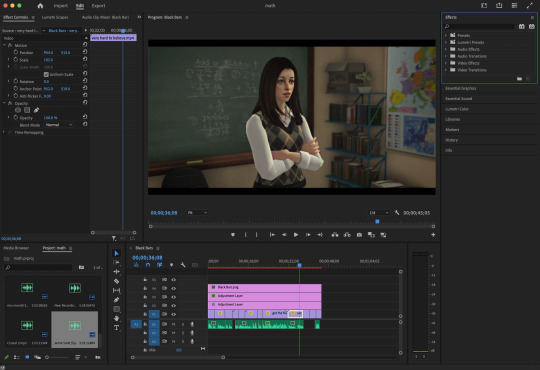Select the Ripple Edit tool
Viewport: 540px width, 370px height.
click(x=116, y=272)
